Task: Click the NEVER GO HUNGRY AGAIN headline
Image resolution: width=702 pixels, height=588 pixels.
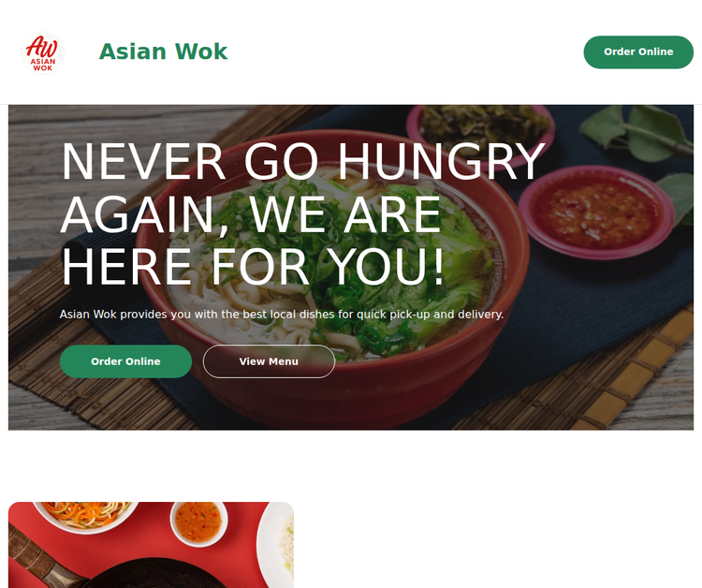Action: pos(302,214)
